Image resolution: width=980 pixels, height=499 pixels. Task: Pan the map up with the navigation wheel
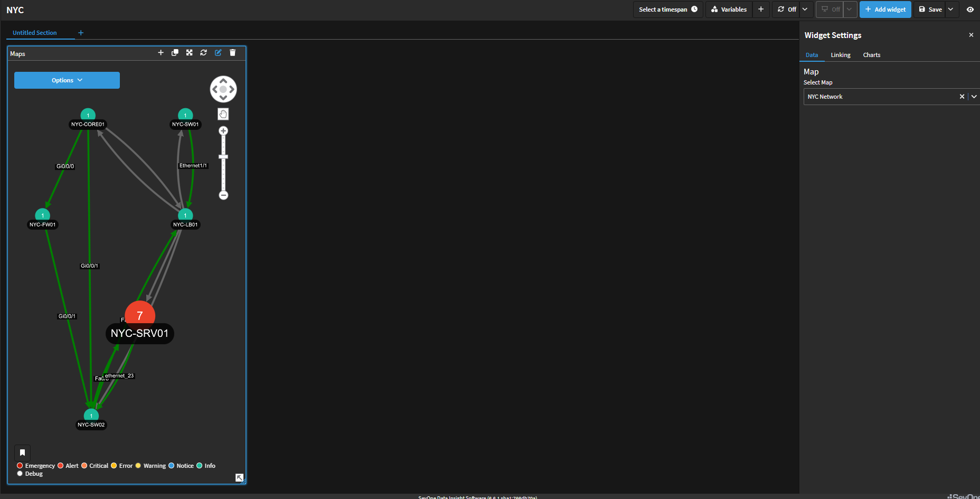[x=223, y=81]
